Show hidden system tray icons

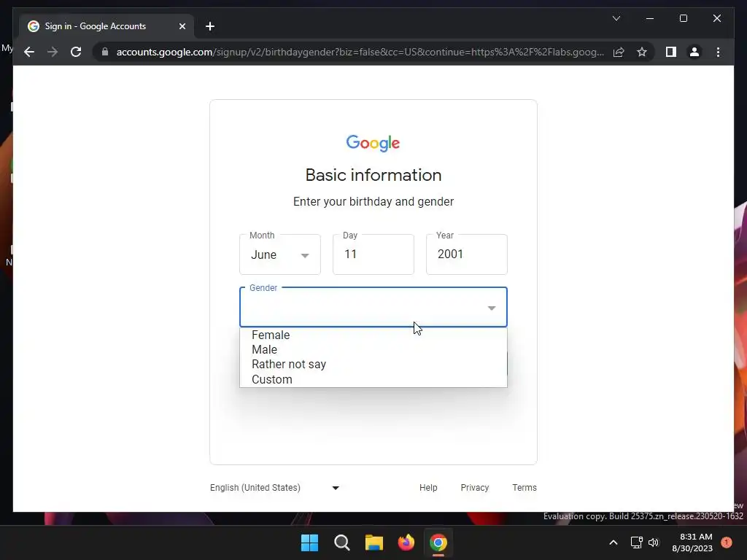(x=614, y=542)
